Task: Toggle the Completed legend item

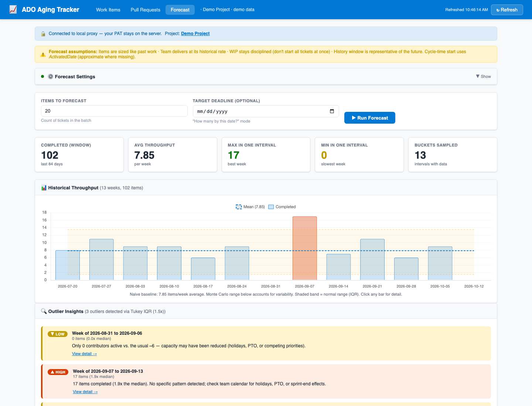Action: 282,207
